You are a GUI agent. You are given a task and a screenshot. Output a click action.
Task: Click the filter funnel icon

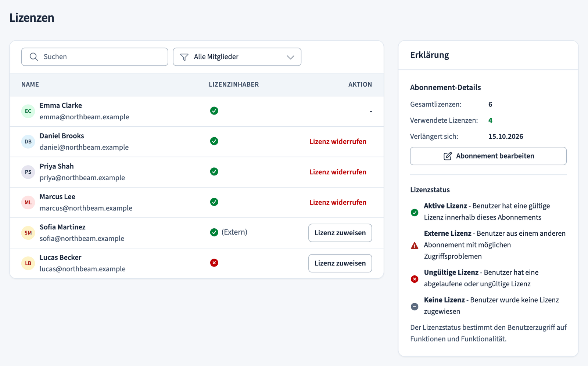[x=184, y=57]
